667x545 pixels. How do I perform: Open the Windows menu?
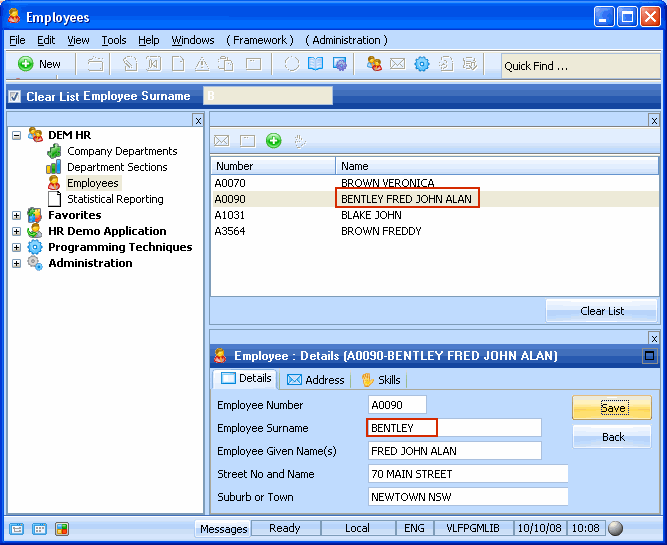click(x=193, y=40)
